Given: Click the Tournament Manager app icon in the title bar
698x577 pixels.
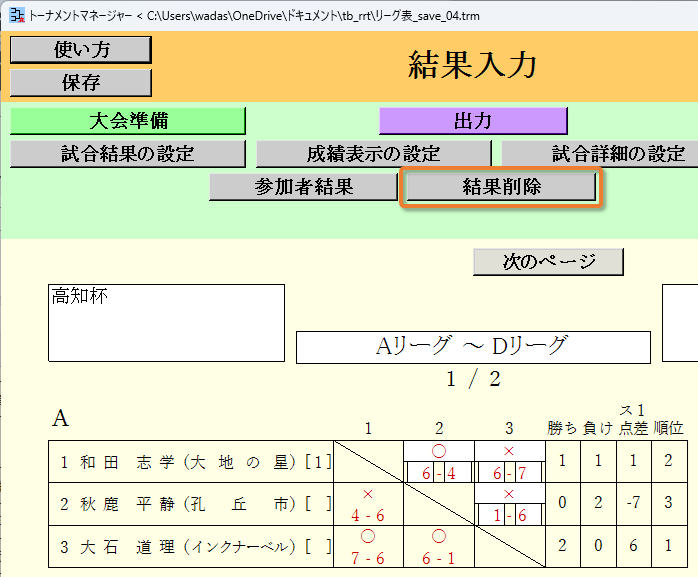Looking at the screenshot, I should 17,16.
